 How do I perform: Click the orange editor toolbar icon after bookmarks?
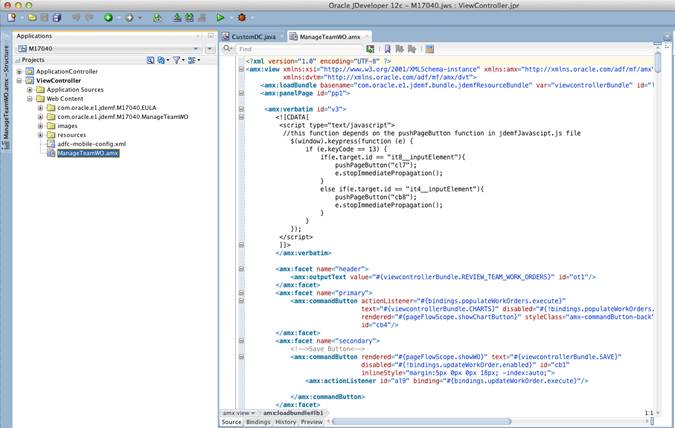pyautogui.click(x=430, y=49)
